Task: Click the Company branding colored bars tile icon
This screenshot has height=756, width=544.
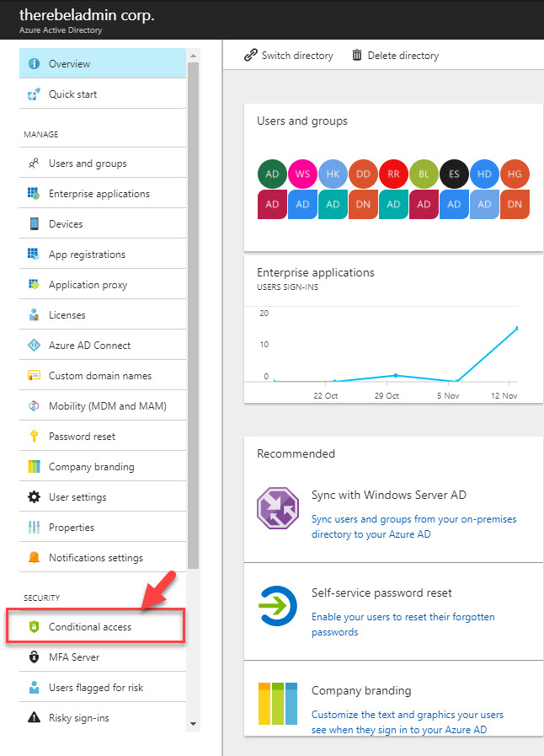Action: [278, 704]
